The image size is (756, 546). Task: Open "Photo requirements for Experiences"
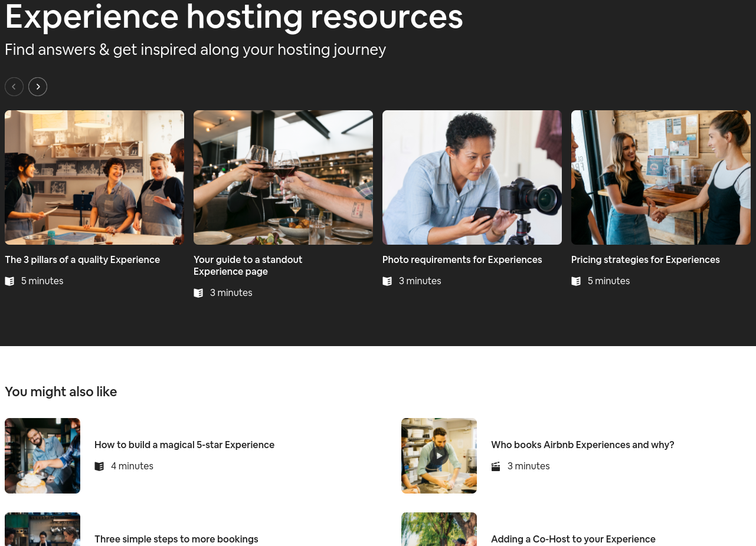pyautogui.click(x=462, y=259)
